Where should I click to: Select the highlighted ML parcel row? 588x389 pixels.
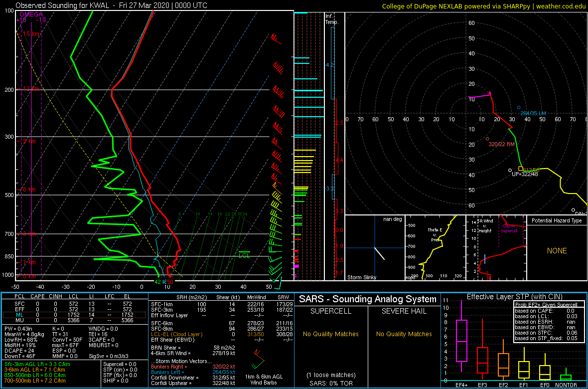coord(74,315)
